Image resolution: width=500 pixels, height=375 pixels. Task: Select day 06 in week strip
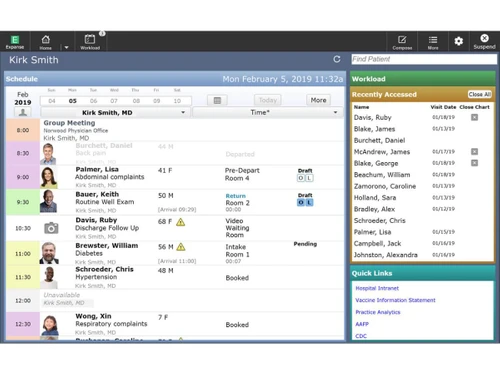pyautogui.click(x=93, y=101)
